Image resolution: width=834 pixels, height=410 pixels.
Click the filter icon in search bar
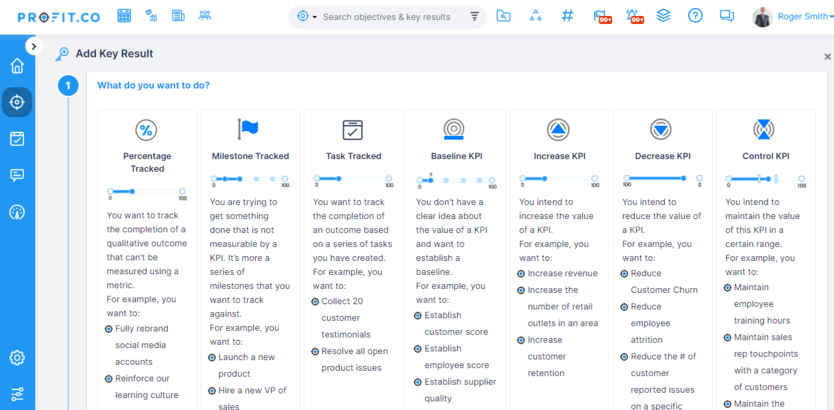(474, 17)
